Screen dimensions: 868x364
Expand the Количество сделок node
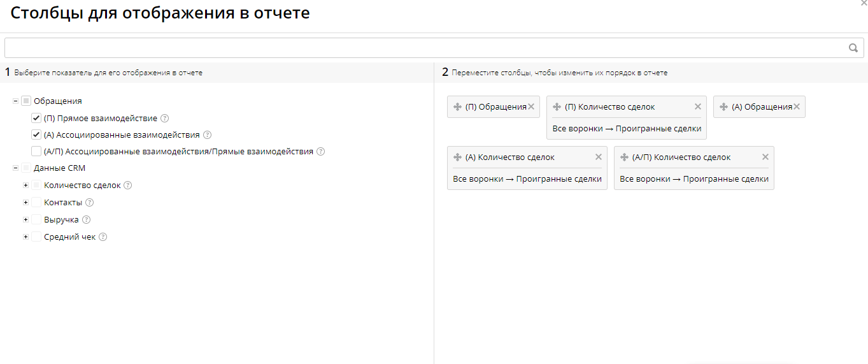pos(25,186)
